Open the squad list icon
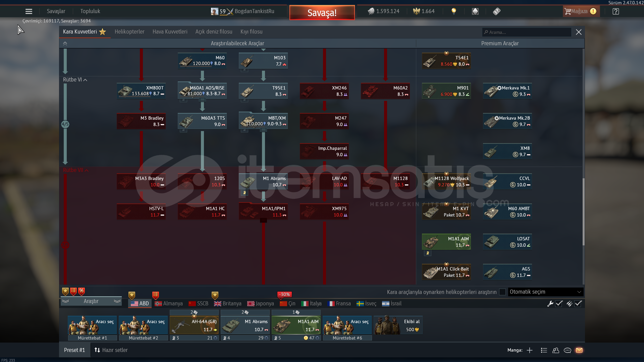 click(544, 350)
